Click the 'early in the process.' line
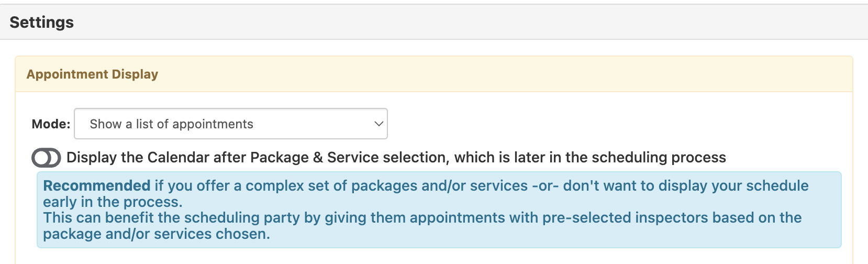The width and height of the screenshot is (868, 264). point(113,202)
